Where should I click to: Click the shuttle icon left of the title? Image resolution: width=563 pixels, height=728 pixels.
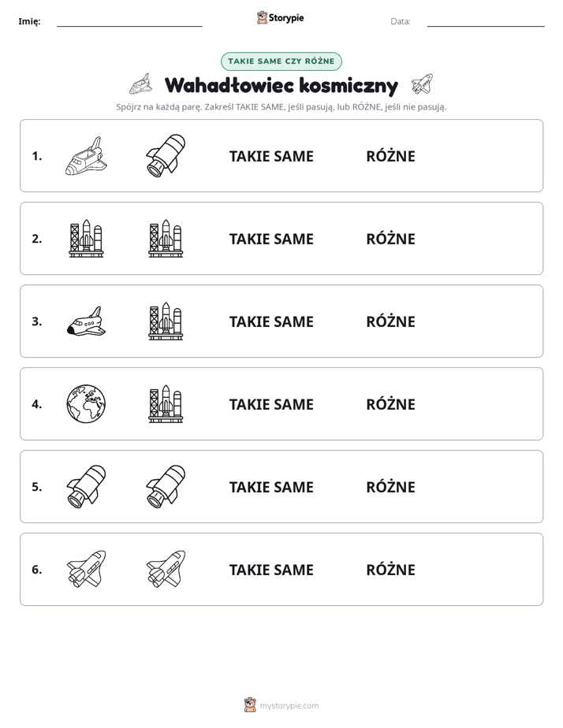tap(140, 84)
